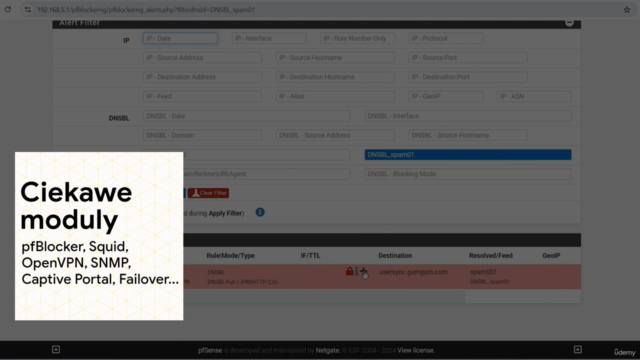Click the Resolved/Feed column header
The height and width of the screenshot is (360, 640).
tap(491, 256)
